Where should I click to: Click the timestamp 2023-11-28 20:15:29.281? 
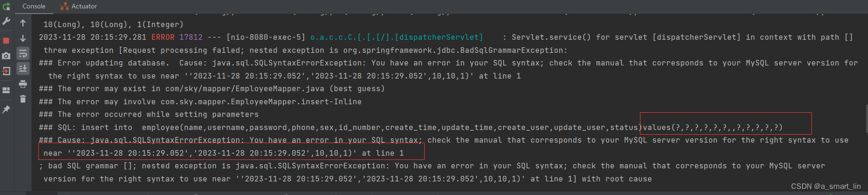[92, 37]
